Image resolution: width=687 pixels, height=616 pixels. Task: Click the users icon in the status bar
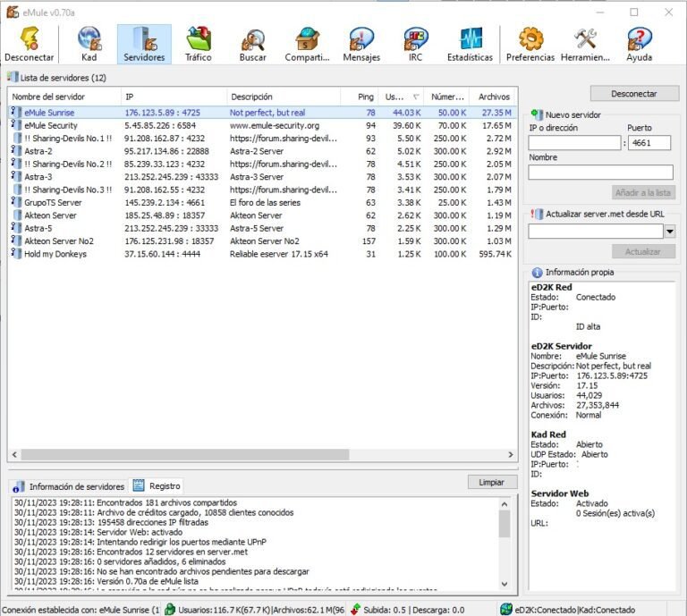click(x=170, y=609)
